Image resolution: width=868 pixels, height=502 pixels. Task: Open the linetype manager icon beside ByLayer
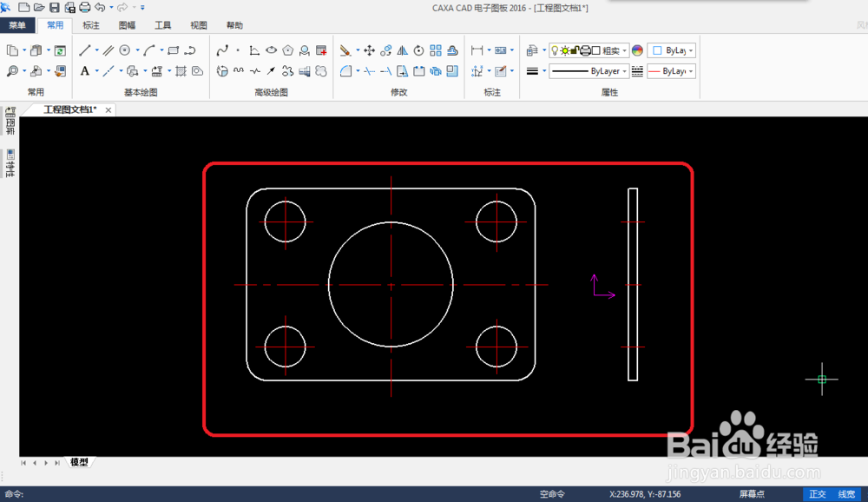coord(637,71)
